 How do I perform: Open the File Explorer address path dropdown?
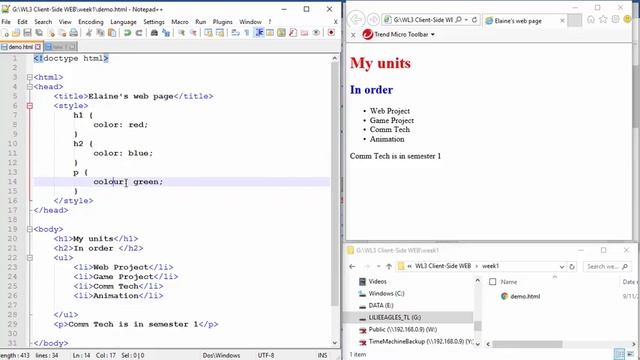click(x=562, y=267)
